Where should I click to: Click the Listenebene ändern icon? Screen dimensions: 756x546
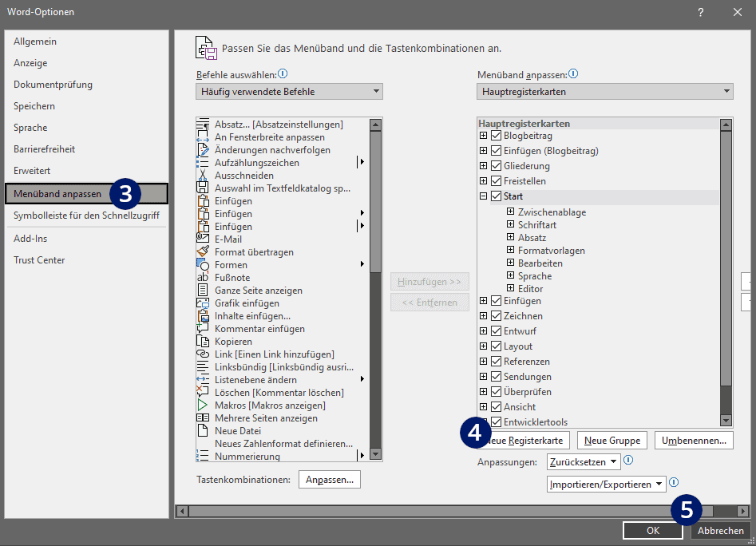[203, 380]
